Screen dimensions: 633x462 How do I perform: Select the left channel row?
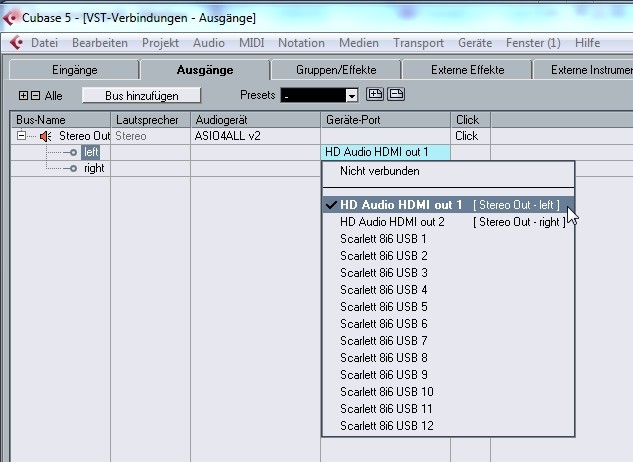(x=91, y=152)
